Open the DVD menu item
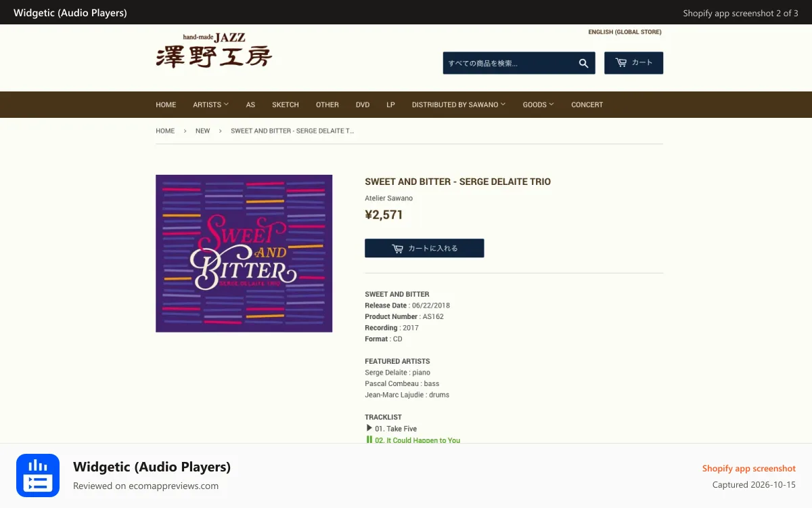 pyautogui.click(x=363, y=104)
